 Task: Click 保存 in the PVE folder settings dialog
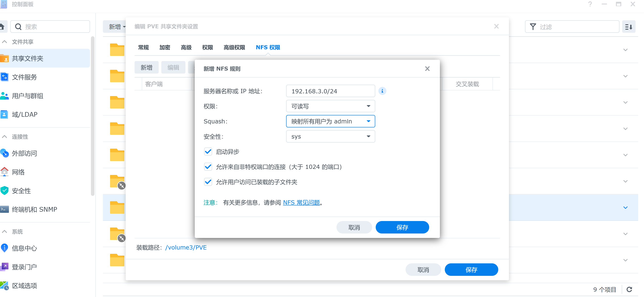(x=471, y=270)
